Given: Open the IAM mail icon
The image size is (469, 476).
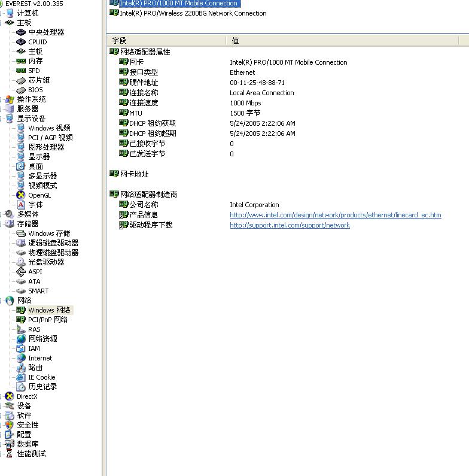Looking at the screenshot, I should [x=20, y=348].
